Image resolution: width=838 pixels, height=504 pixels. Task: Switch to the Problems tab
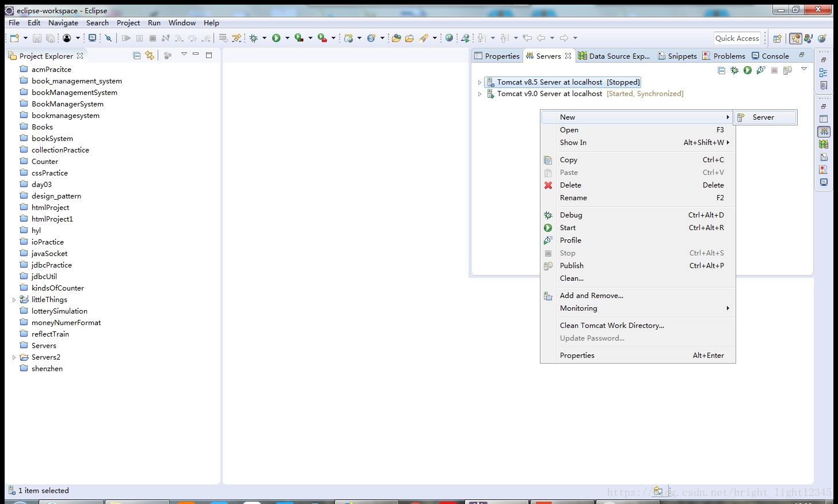723,56
